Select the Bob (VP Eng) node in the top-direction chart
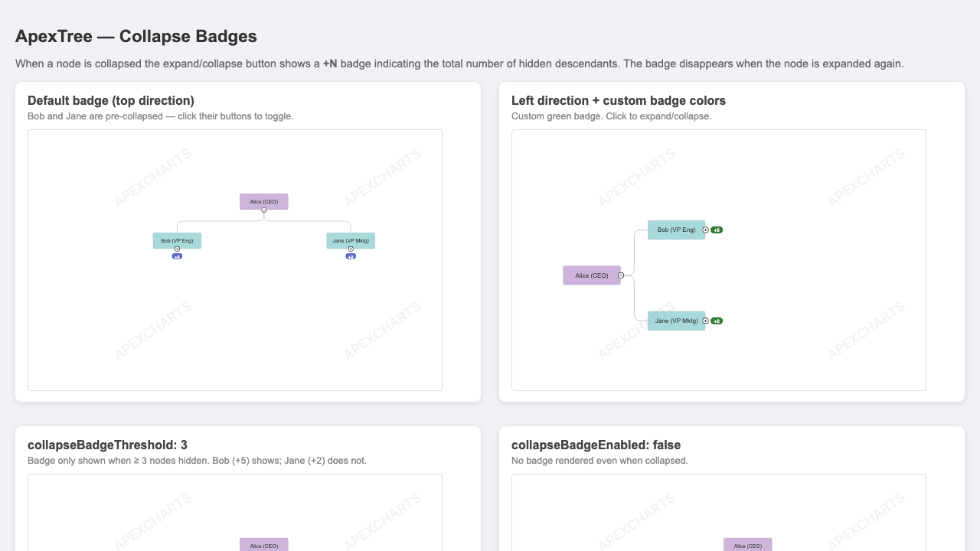Viewport: 980px width, 551px height. tap(177, 240)
